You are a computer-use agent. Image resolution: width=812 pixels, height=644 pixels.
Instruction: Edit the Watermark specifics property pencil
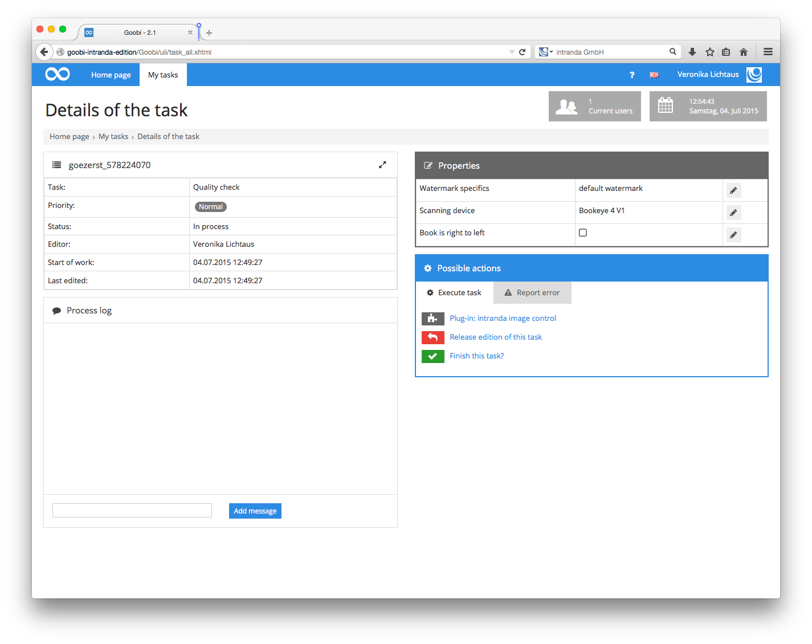[734, 190]
